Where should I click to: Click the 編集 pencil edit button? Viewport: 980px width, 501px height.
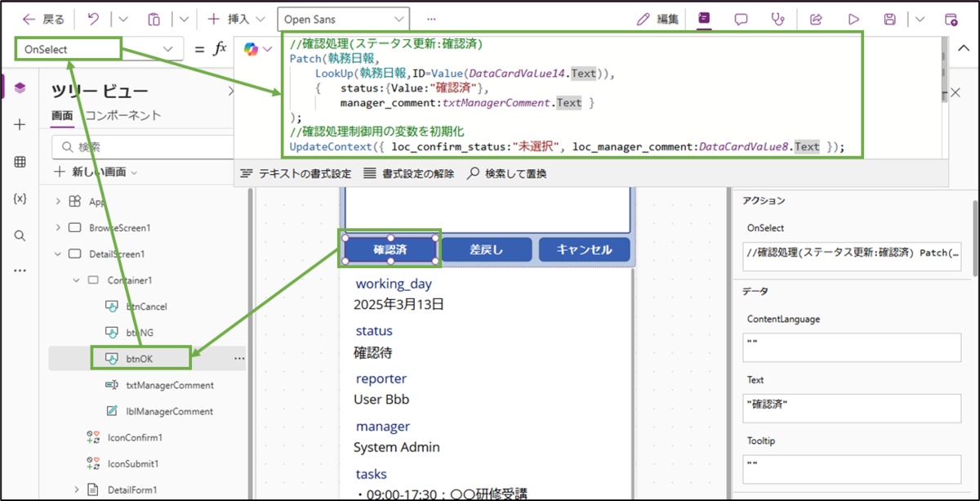coord(657,19)
